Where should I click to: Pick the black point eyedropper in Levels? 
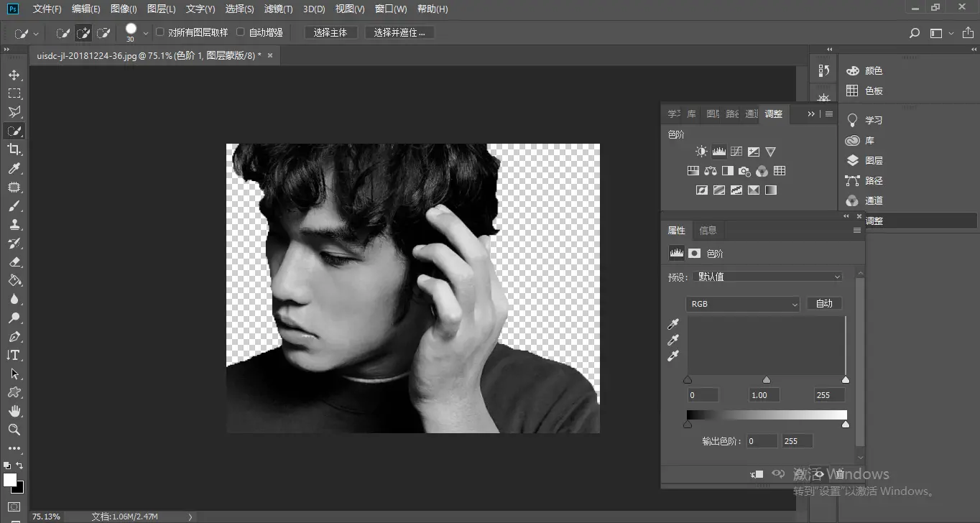pos(673,325)
